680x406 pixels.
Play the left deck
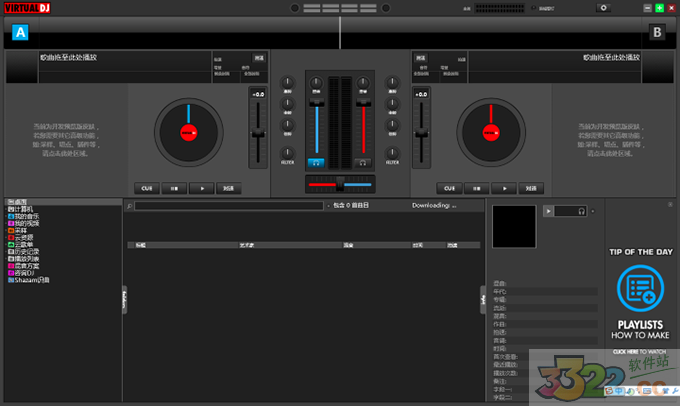[x=202, y=188]
